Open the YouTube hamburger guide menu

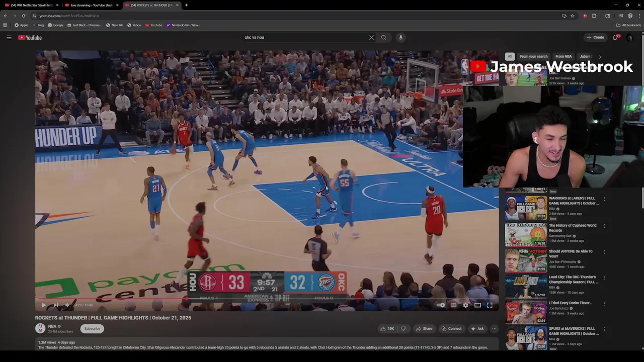point(9,37)
